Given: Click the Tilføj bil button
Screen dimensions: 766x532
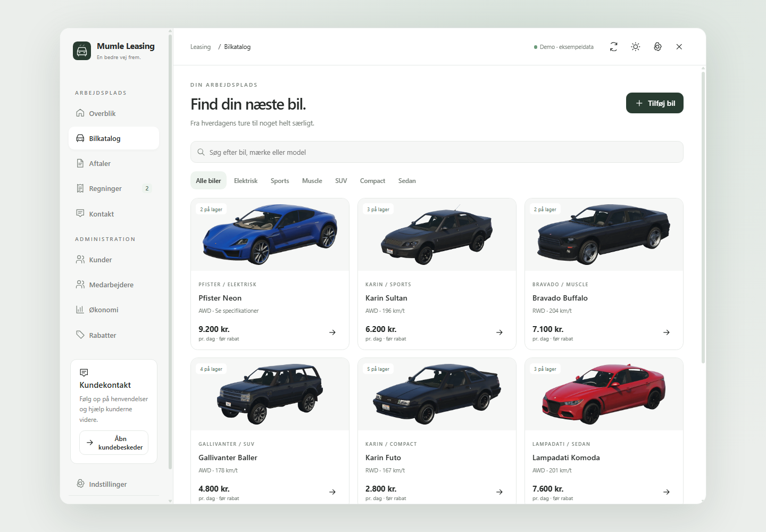Looking at the screenshot, I should [x=655, y=103].
